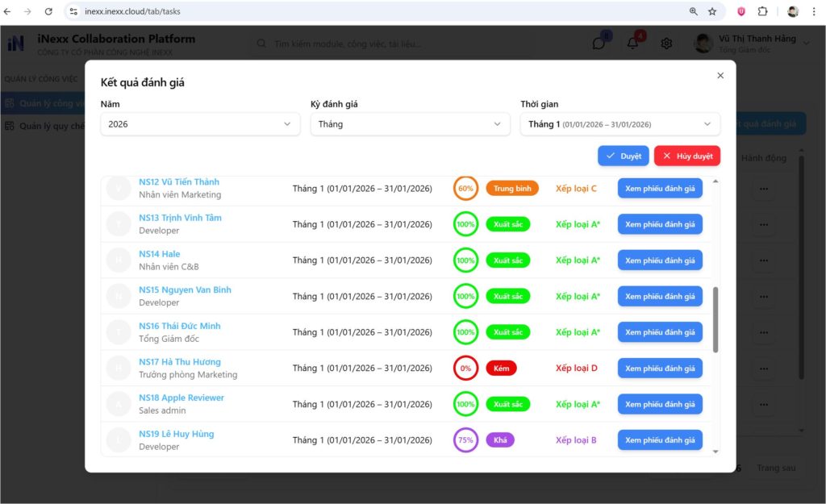Click the results list vertical scrollbar

715,319
